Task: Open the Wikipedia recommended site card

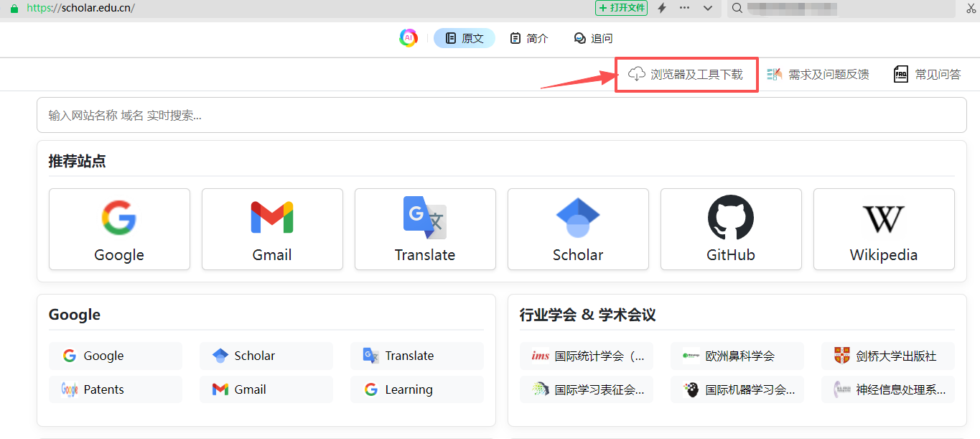Action: pos(884,229)
